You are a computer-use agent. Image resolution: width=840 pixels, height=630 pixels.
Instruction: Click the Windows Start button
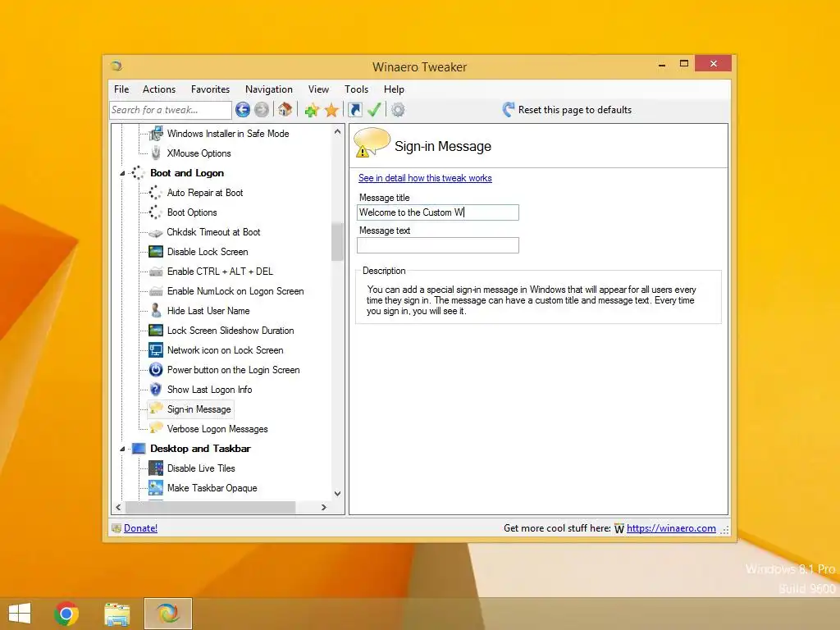[20, 614]
